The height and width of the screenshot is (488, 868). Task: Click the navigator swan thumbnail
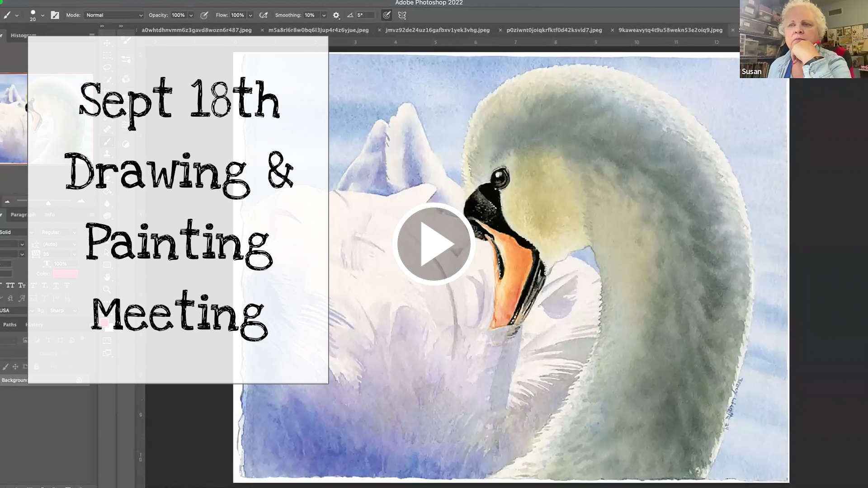pos(46,118)
